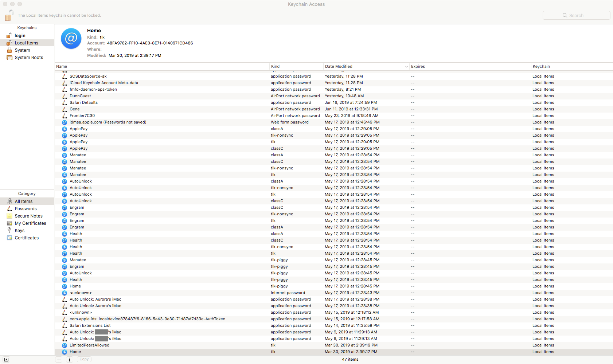Click the lock icon beside the warning message
Image resolution: width=613 pixels, height=364 pixels.
[x=9, y=15]
